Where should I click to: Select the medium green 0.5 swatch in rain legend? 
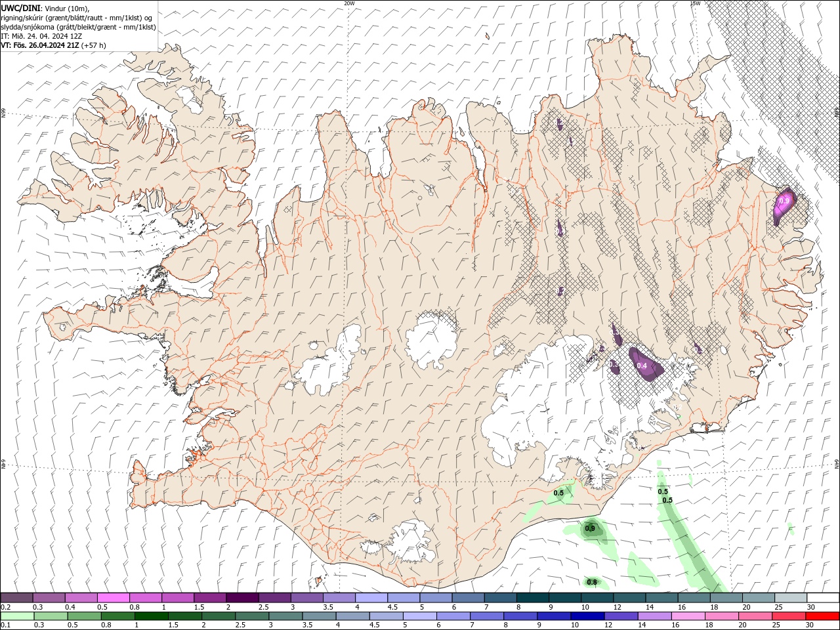[84, 616]
